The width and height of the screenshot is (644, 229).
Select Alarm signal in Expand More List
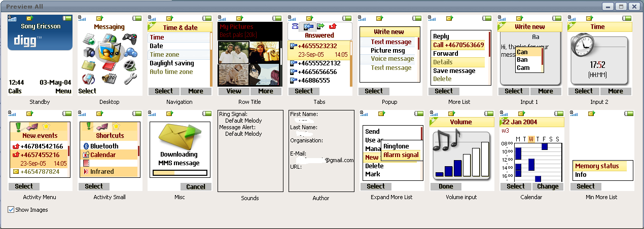401,155
